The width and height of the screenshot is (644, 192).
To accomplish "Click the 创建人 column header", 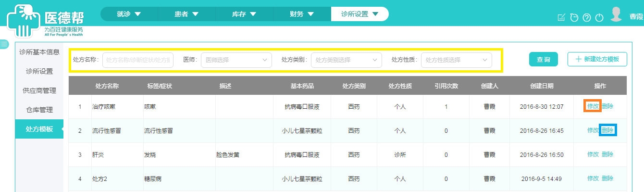I will [x=490, y=86].
